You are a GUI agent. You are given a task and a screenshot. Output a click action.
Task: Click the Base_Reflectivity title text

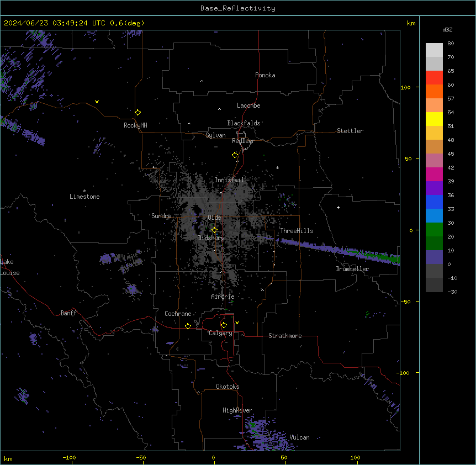tap(237, 8)
